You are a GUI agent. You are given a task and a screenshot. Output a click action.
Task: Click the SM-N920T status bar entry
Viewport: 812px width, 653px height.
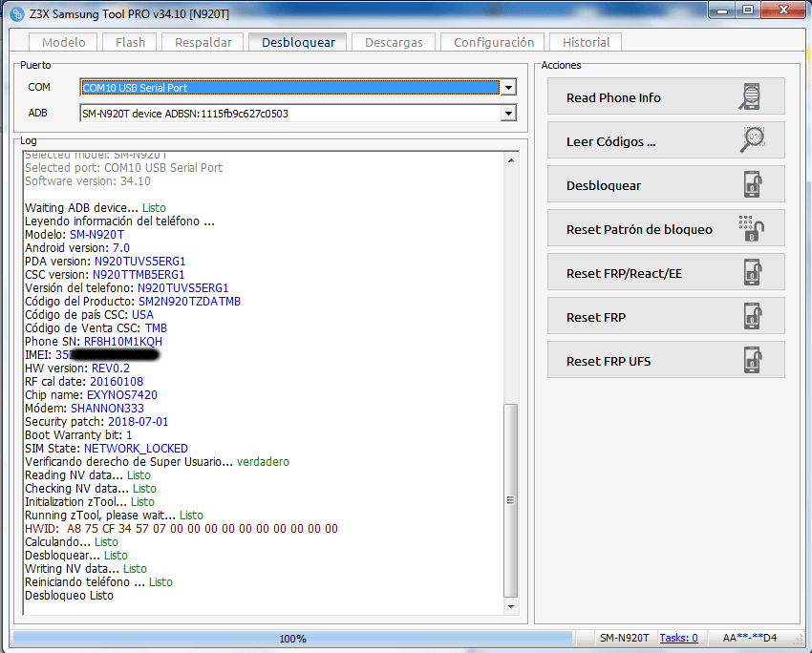[x=624, y=638]
